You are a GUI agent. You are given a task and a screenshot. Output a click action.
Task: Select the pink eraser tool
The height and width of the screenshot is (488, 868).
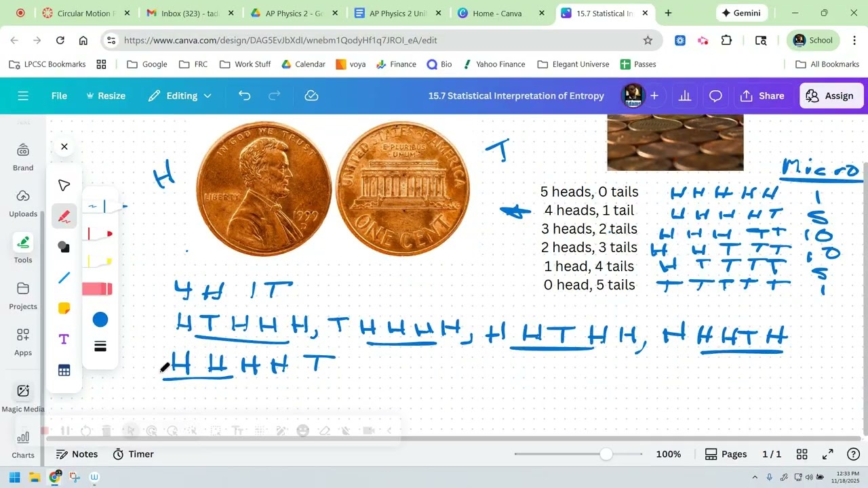coord(98,289)
